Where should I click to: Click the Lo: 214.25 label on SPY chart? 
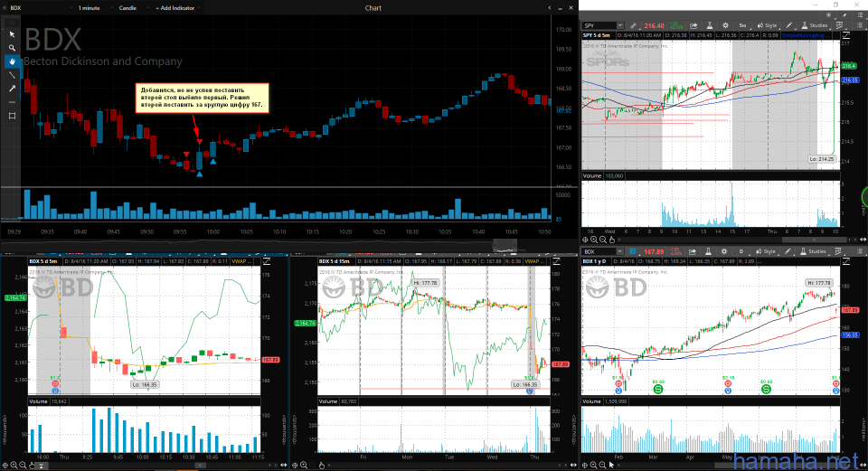pyautogui.click(x=820, y=159)
